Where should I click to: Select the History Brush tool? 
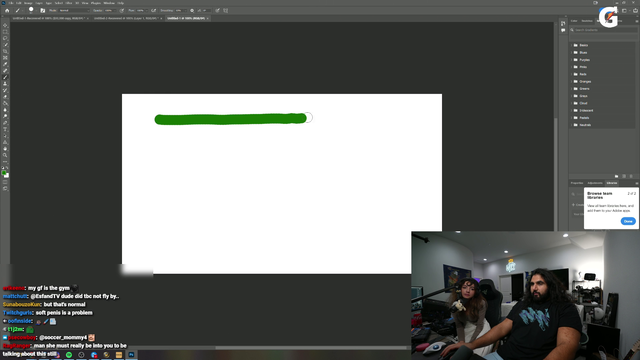point(5,90)
